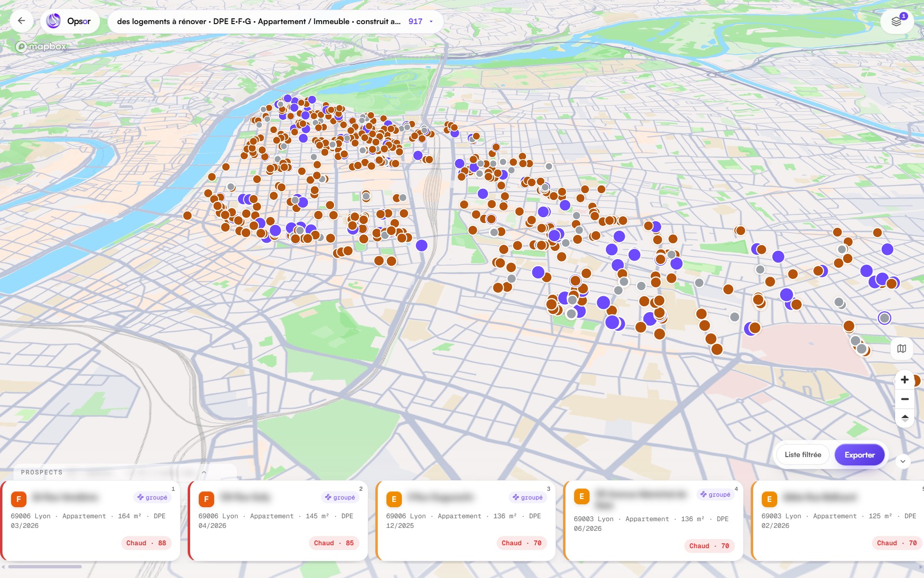Zoom out with the minus button
Screen dimensions: 924x578
(x=905, y=399)
